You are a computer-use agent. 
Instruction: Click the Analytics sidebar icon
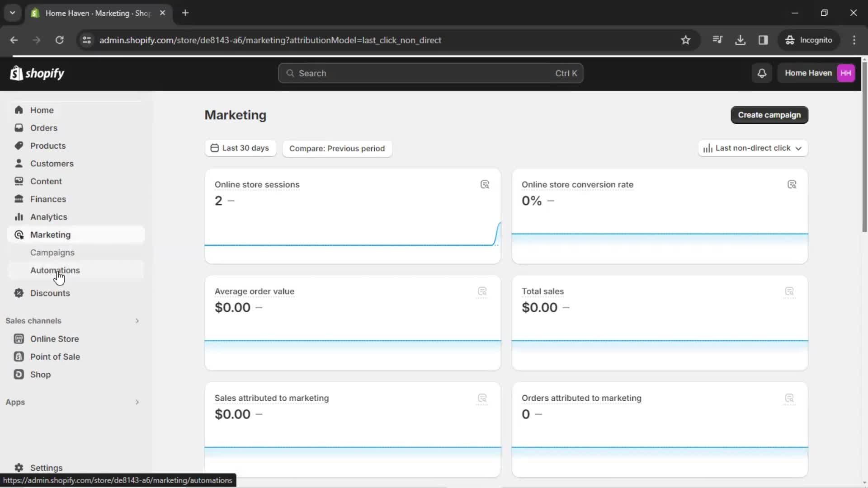pos(20,217)
